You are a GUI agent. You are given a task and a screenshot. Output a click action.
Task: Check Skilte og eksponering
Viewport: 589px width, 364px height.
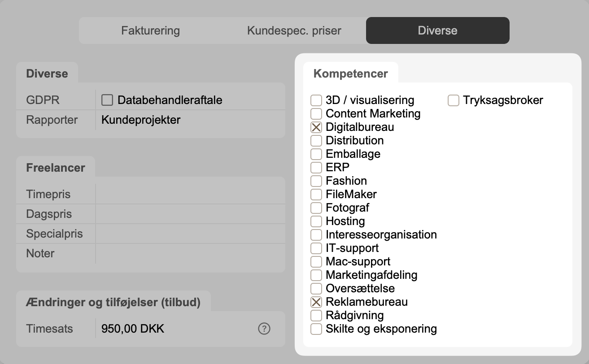point(316,329)
